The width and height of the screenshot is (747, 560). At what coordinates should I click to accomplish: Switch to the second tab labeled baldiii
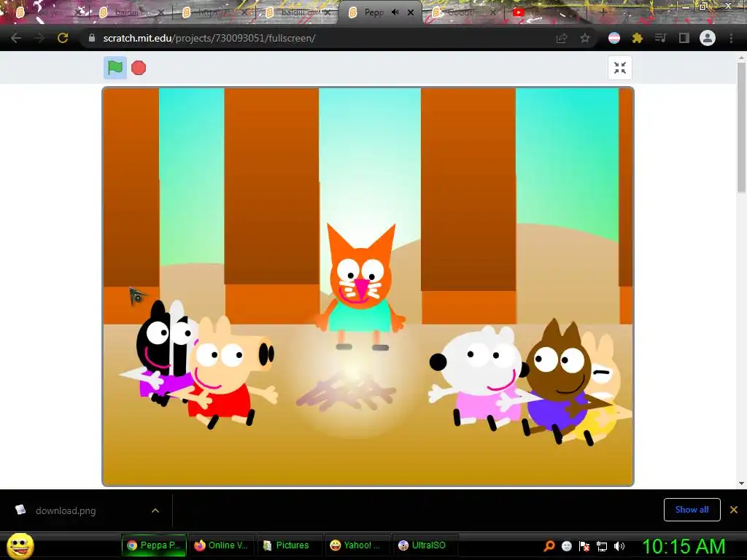[131, 12]
